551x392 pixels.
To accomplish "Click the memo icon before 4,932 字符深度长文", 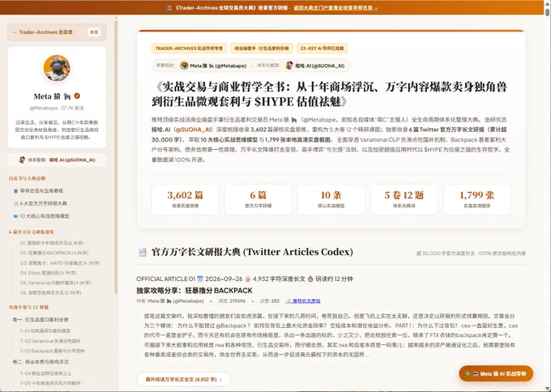I will pyautogui.click(x=248, y=279).
